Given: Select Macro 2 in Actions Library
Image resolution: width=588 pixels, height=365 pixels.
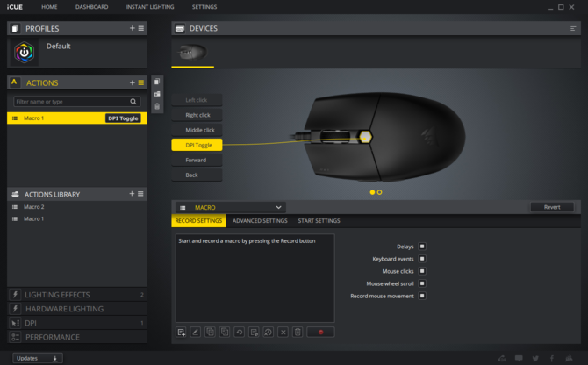Looking at the screenshot, I should (x=77, y=207).
